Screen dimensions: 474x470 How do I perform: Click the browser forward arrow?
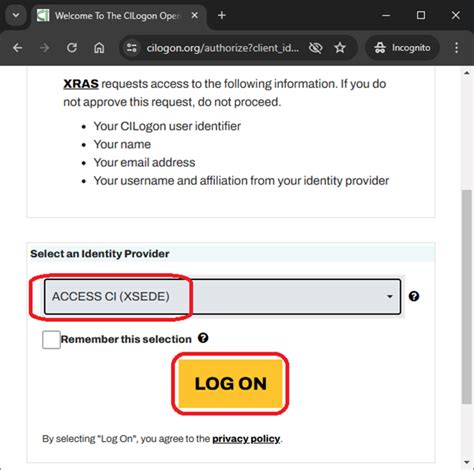tap(44, 48)
